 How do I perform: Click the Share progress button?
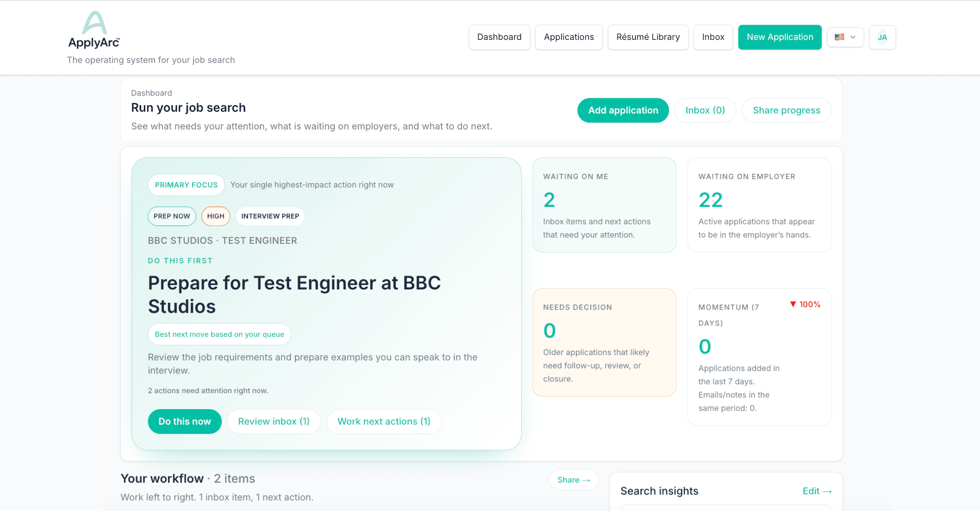pos(786,110)
